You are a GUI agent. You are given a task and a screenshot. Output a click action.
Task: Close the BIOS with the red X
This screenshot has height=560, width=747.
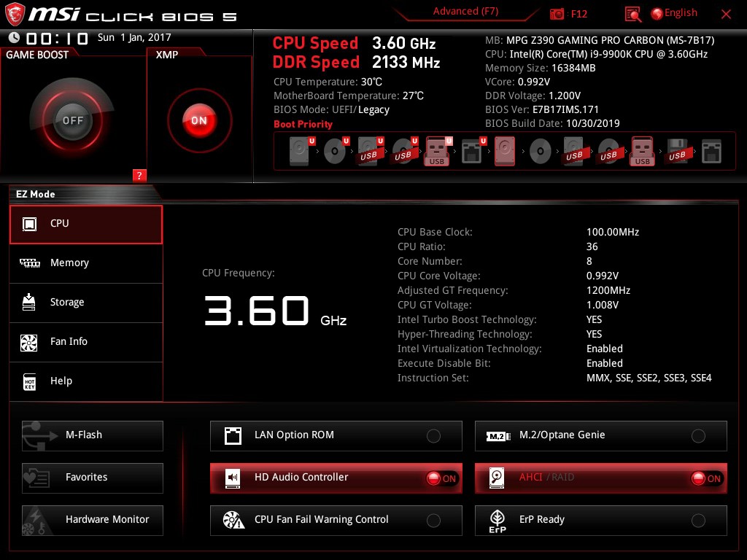pos(726,15)
